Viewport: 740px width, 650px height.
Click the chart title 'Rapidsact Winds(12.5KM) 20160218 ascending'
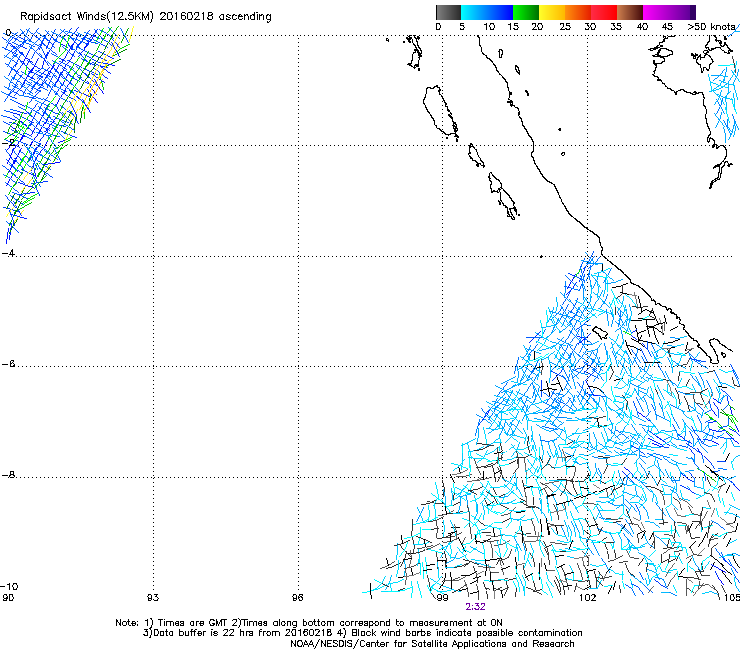tap(146, 17)
